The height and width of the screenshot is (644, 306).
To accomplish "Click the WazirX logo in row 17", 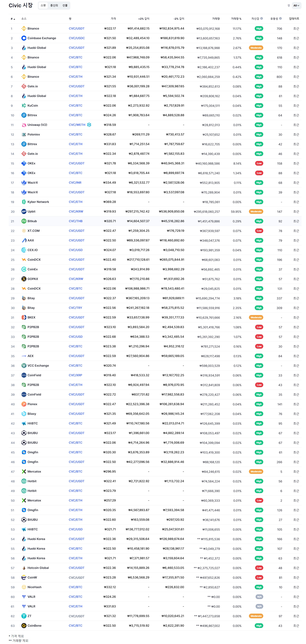I will [x=24, y=183].
